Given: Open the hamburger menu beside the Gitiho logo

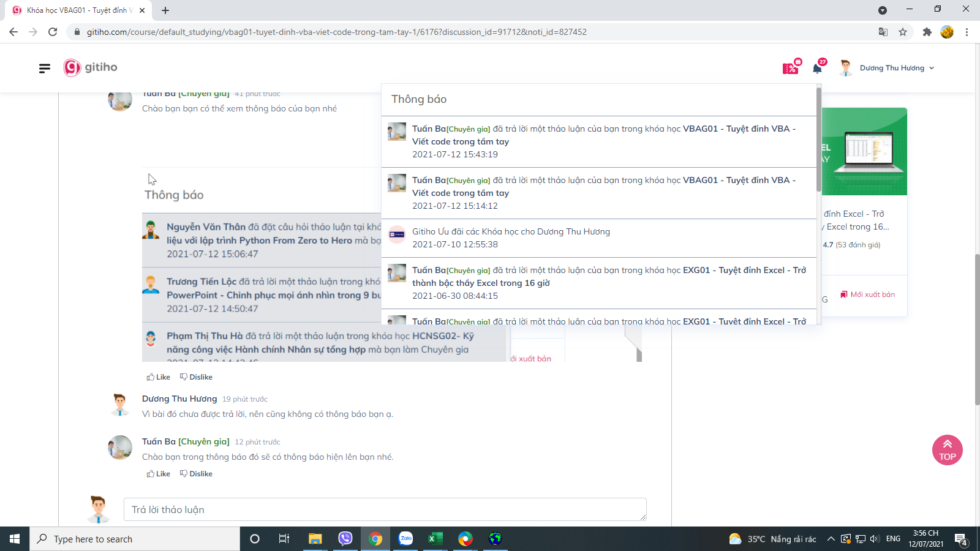Looking at the screenshot, I should (44, 68).
